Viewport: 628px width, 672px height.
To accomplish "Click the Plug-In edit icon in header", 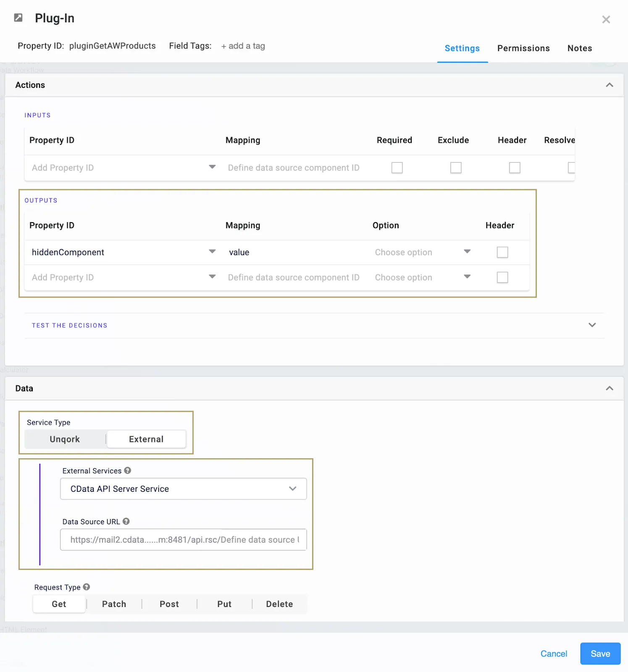I will 18,18.
